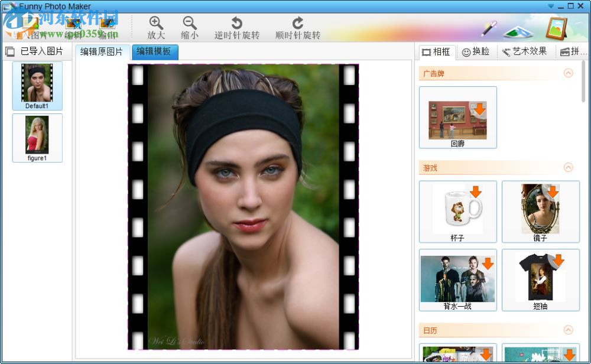Collapse the 广告牌 template section
591x364 pixels.
pos(569,73)
